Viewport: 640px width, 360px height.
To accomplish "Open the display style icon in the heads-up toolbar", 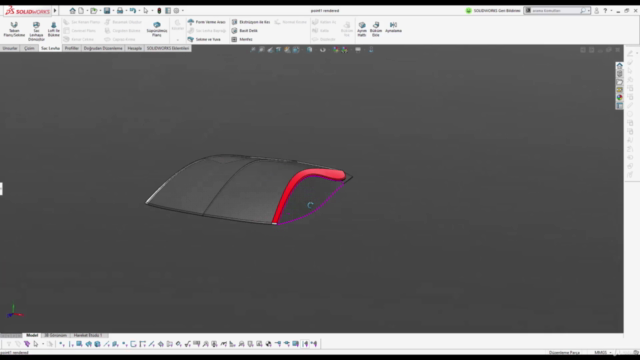I will (x=309, y=50).
